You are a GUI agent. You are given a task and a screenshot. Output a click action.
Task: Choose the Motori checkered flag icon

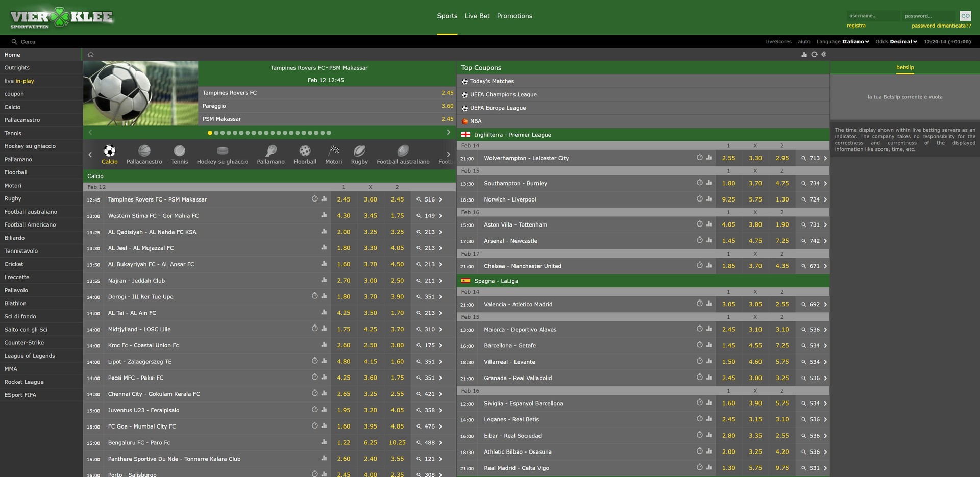coord(334,150)
